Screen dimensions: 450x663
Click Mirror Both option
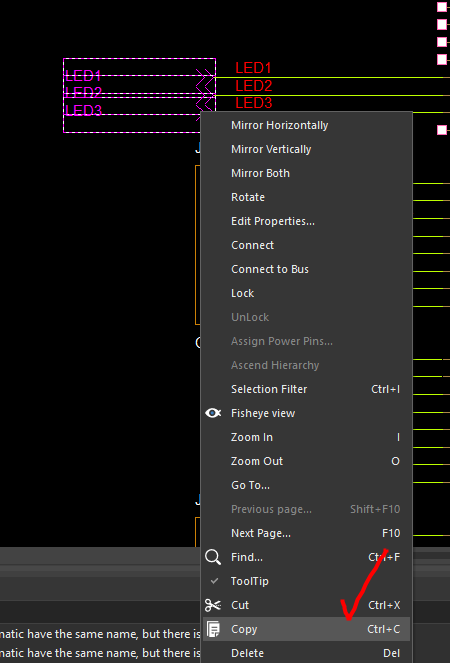point(306,173)
